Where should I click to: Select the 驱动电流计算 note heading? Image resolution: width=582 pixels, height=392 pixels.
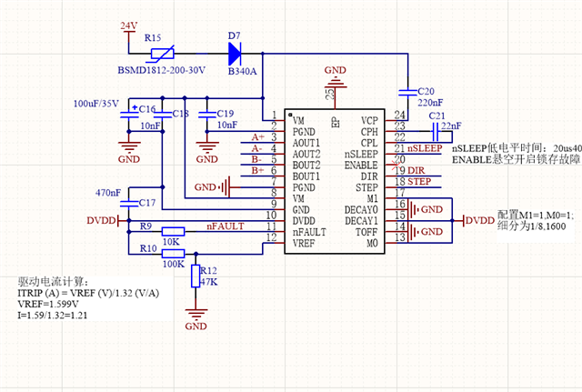[x=53, y=281]
